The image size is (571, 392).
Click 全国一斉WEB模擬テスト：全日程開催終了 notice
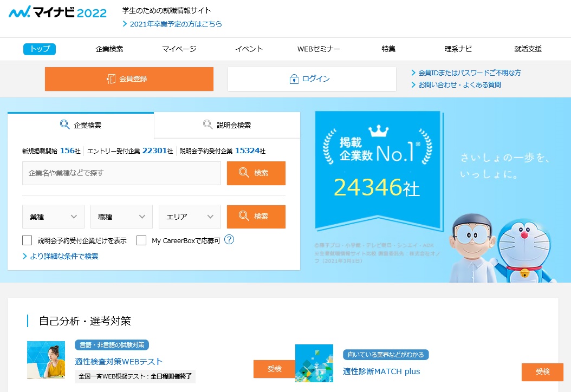tap(135, 376)
